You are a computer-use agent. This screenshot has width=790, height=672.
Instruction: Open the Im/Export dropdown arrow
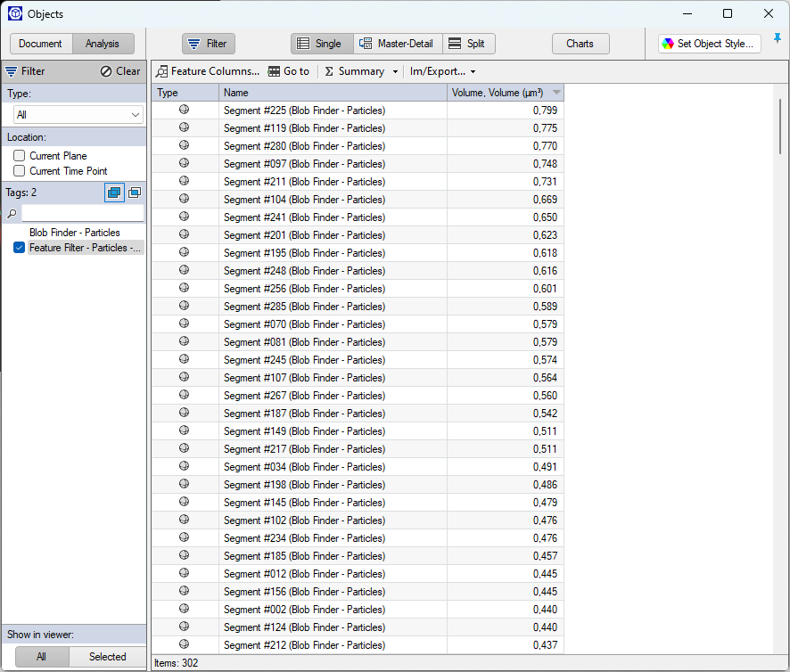[x=473, y=71]
